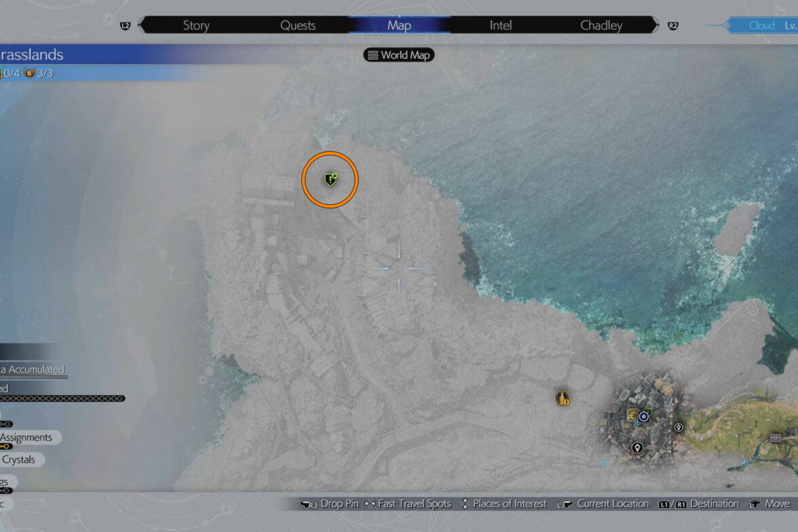798x532 pixels.
Task: Select the purple ring current-location marker
Action: [644, 417]
